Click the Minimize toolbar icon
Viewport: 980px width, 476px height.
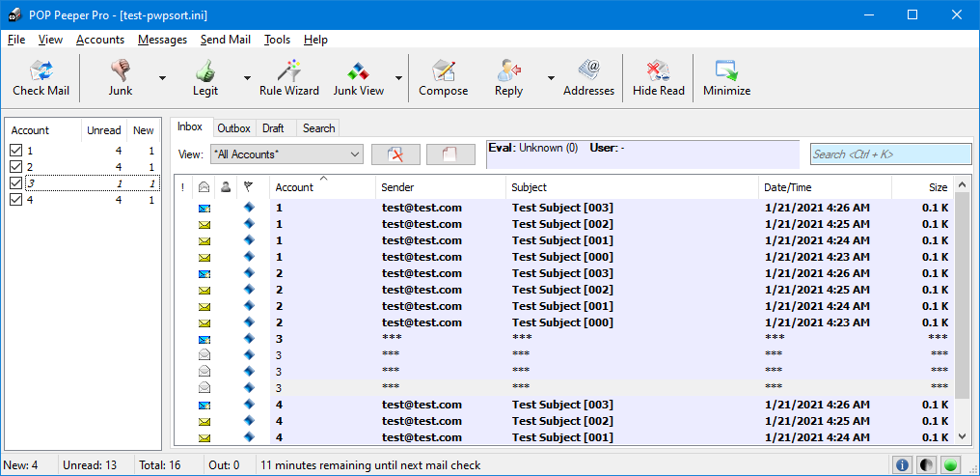click(727, 77)
